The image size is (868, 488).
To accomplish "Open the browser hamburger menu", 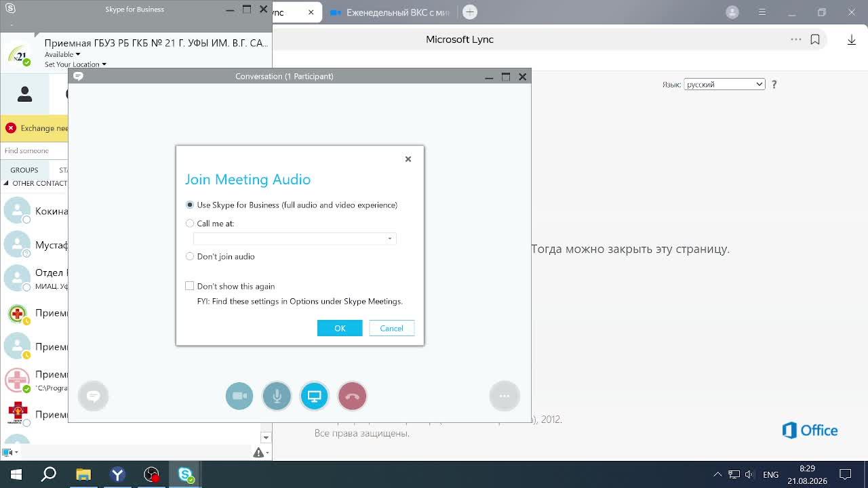I will (762, 12).
